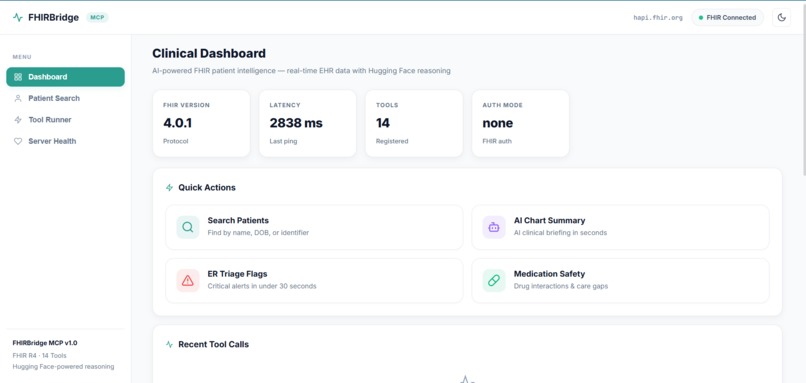Screen dimensions: 806x383
Task: Click the MENU label in the sidebar
Action: pyautogui.click(x=22, y=57)
